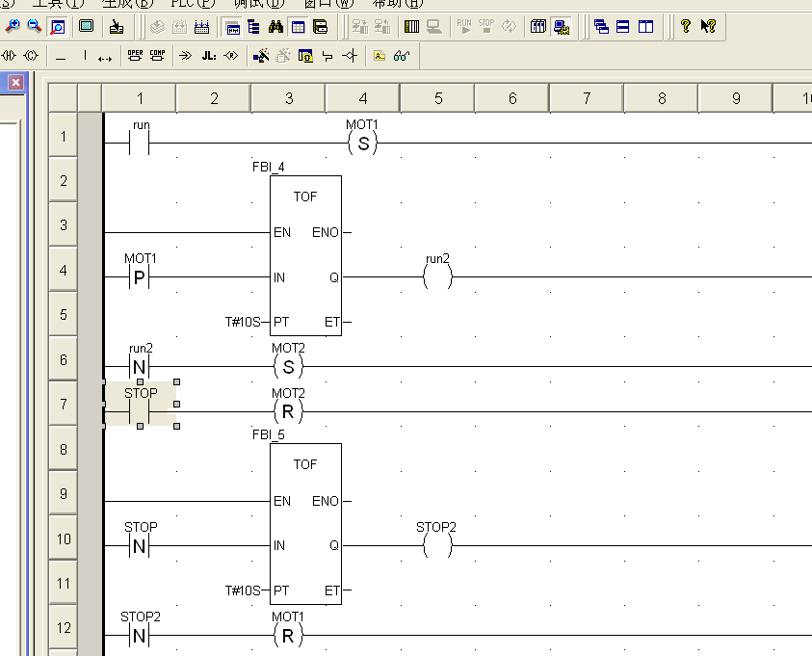The height and width of the screenshot is (656, 812).
Task: Click the zoom in magnifier icon
Action: point(13,27)
